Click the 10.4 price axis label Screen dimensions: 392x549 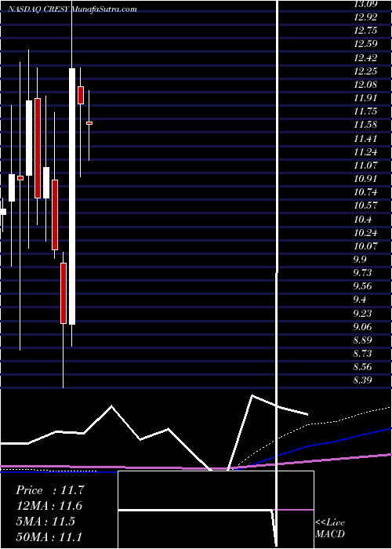(x=363, y=219)
